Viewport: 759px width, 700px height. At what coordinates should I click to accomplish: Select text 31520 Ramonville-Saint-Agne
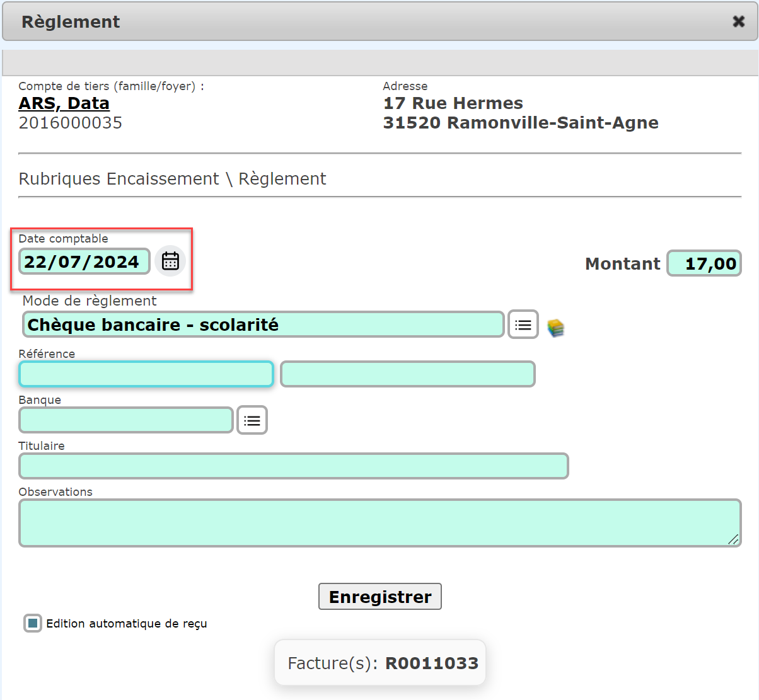(521, 123)
